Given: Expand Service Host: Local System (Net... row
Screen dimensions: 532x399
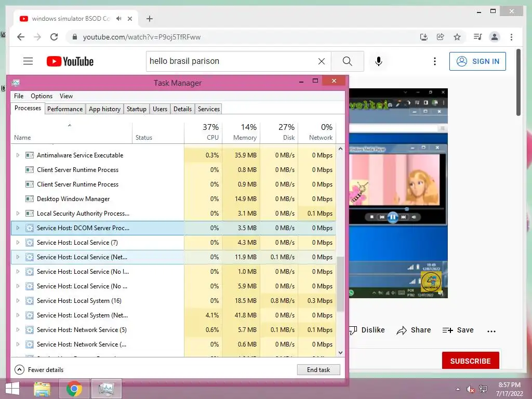Looking at the screenshot, I should 18,315.
